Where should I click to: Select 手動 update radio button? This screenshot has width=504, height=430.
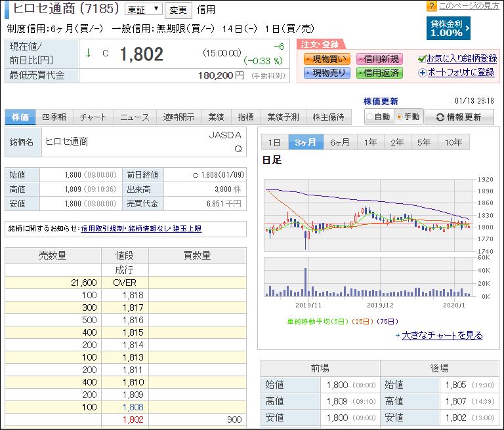399,117
